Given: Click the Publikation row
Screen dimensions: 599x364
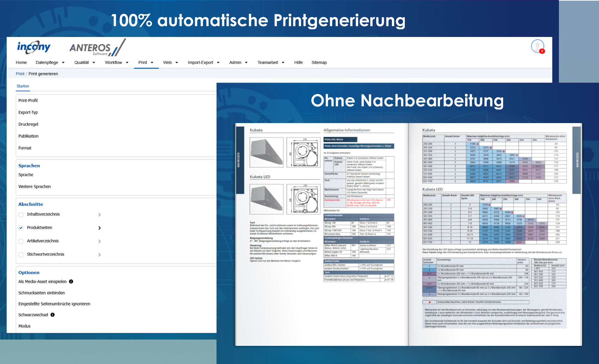Looking at the screenshot, I should click(116, 136).
